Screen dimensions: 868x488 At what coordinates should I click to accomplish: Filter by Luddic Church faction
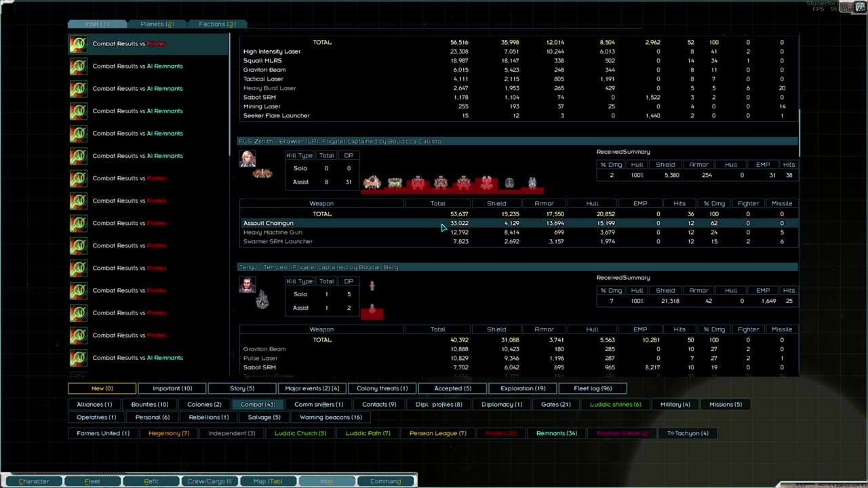coord(300,433)
